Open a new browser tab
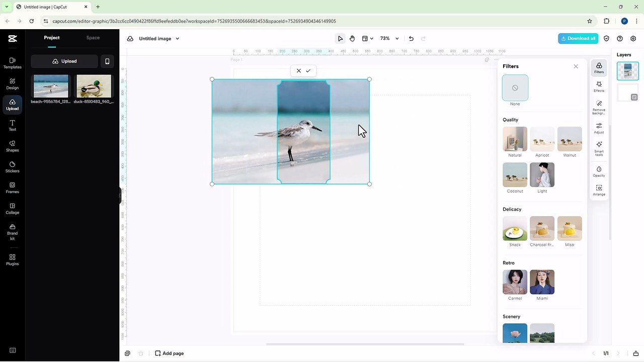 pyautogui.click(x=98, y=7)
